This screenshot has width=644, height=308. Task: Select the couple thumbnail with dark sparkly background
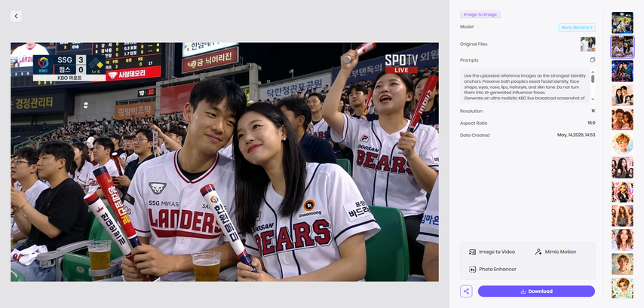(622, 71)
